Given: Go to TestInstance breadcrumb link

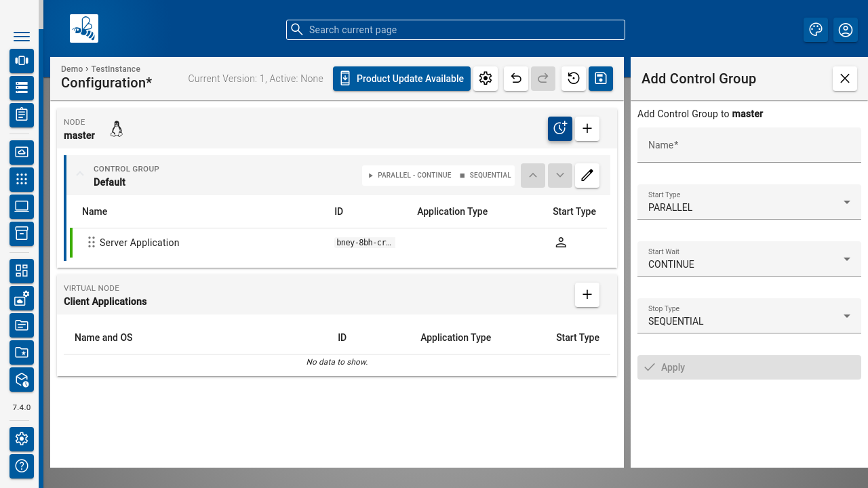Looking at the screenshot, I should coord(116,69).
